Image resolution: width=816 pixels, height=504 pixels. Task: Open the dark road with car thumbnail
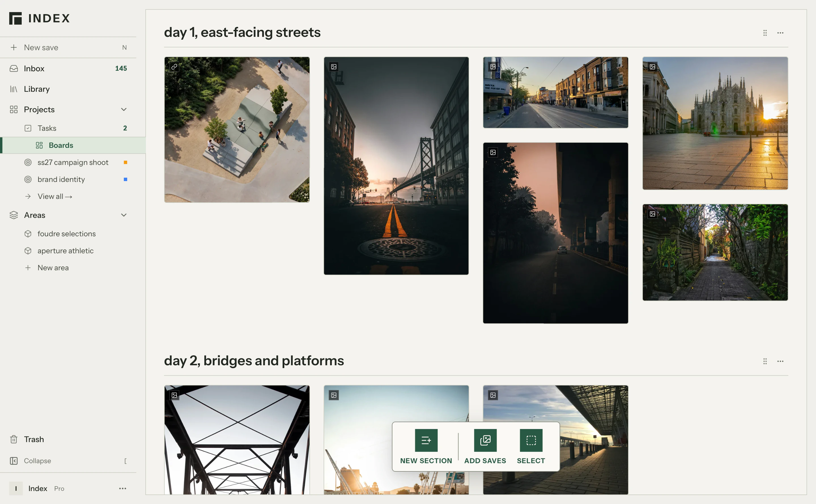pos(556,233)
